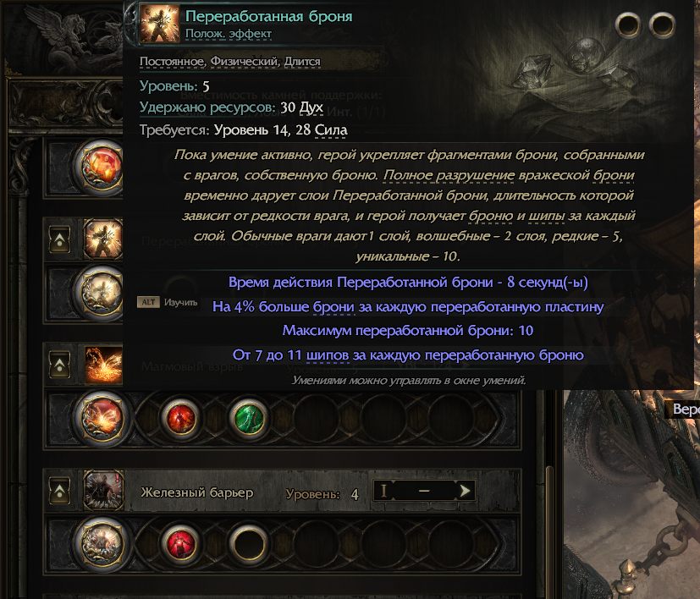Click the weapon set I indicator for Железный барьер

(383, 491)
